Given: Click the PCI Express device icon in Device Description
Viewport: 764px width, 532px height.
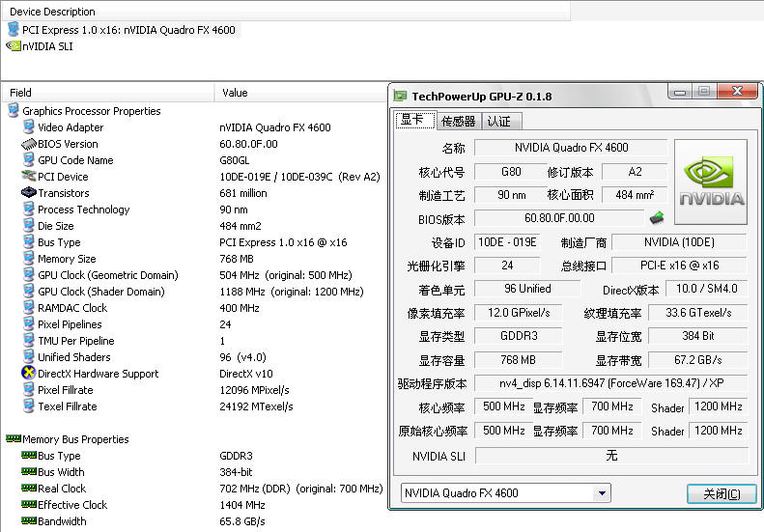Looking at the screenshot, I should [14, 29].
